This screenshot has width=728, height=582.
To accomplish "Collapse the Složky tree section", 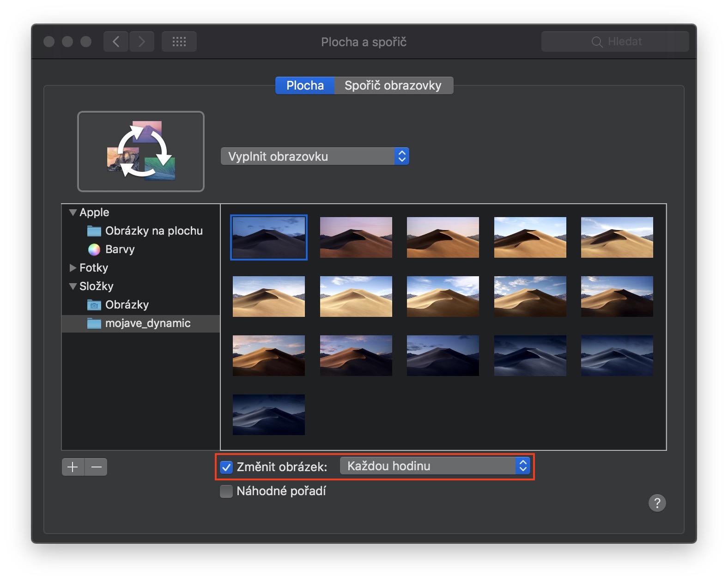I will coord(73,286).
